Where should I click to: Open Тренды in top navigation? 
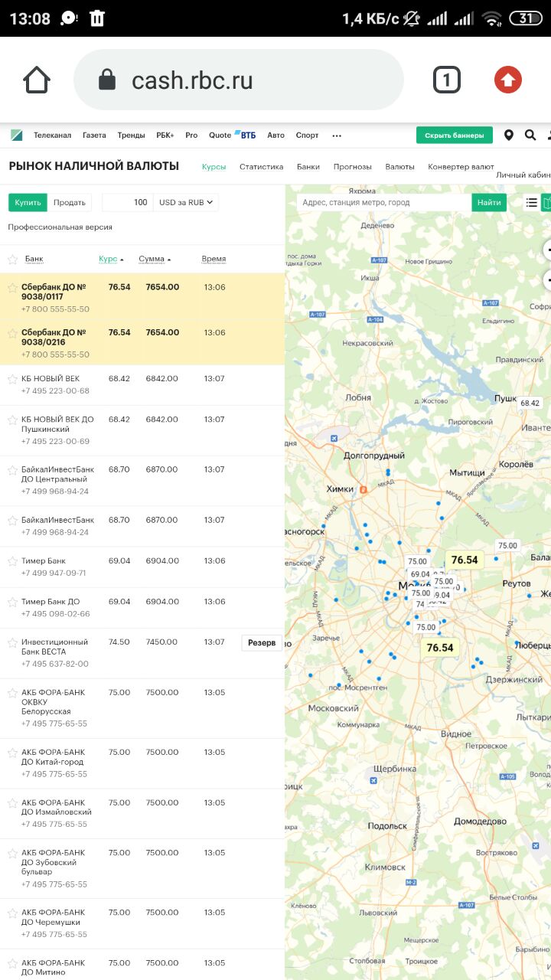(x=131, y=136)
